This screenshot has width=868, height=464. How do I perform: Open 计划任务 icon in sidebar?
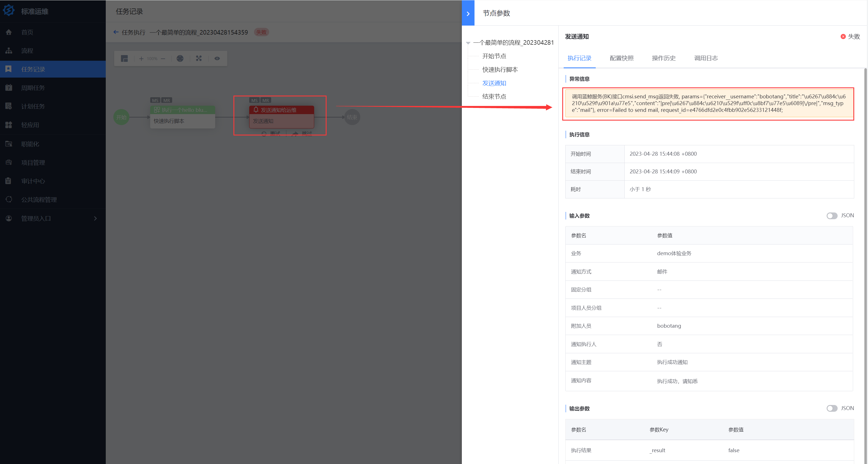pos(9,106)
